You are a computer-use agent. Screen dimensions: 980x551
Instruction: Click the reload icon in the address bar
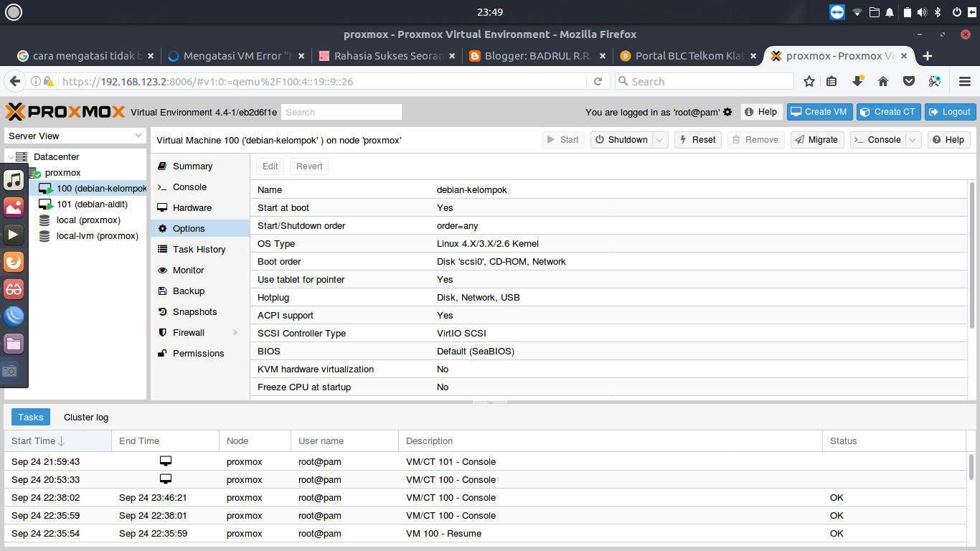598,81
